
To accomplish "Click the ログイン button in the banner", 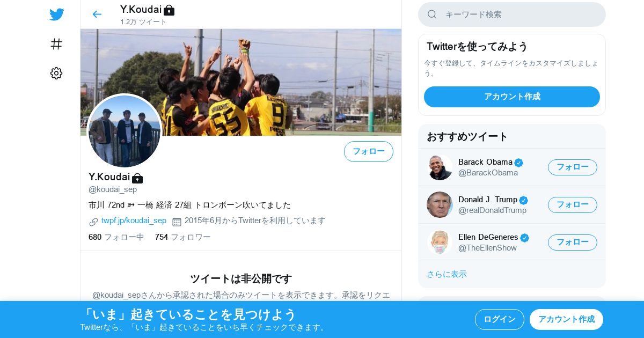I will 500,319.
